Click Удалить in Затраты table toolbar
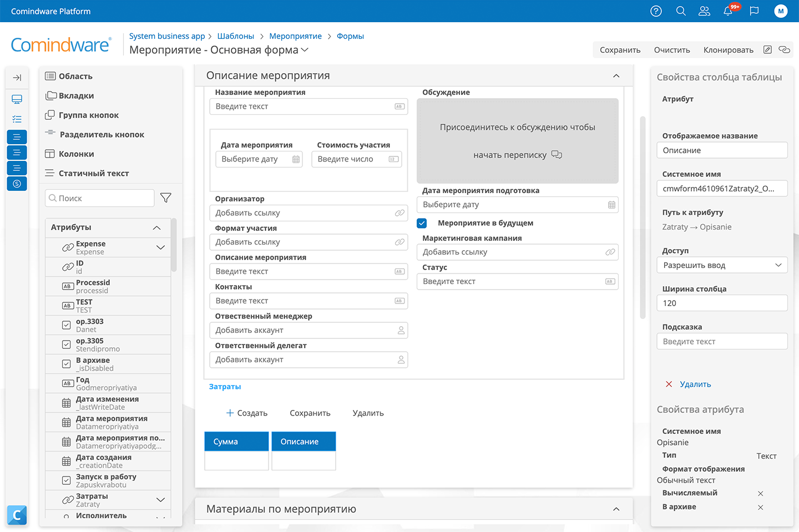The width and height of the screenshot is (799, 532). tap(368, 413)
